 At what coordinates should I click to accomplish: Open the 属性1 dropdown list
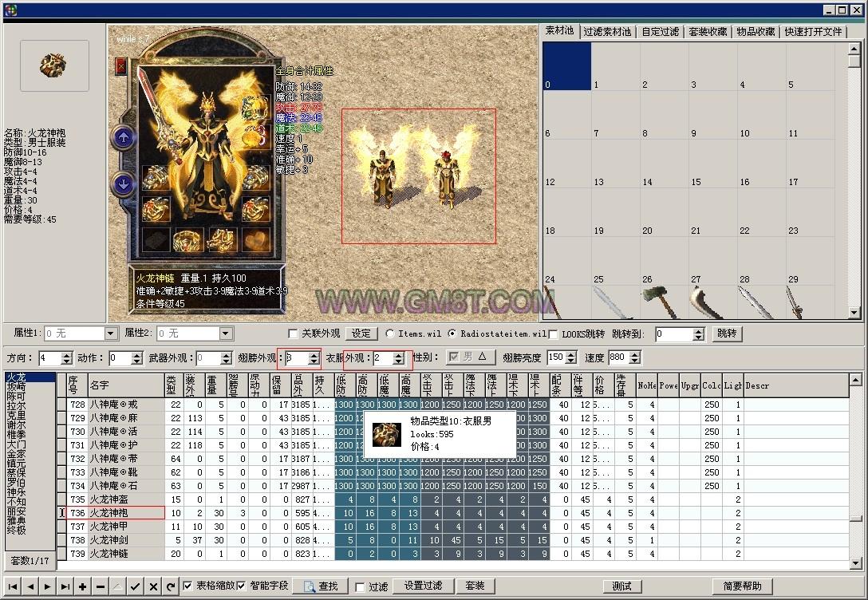coord(111,334)
